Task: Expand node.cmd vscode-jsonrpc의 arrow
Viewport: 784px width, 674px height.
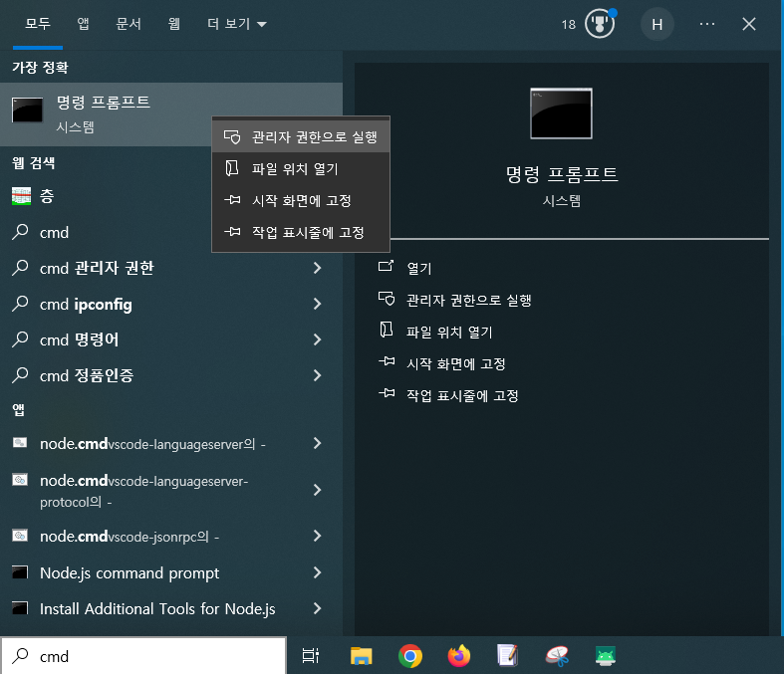Action: (x=317, y=536)
